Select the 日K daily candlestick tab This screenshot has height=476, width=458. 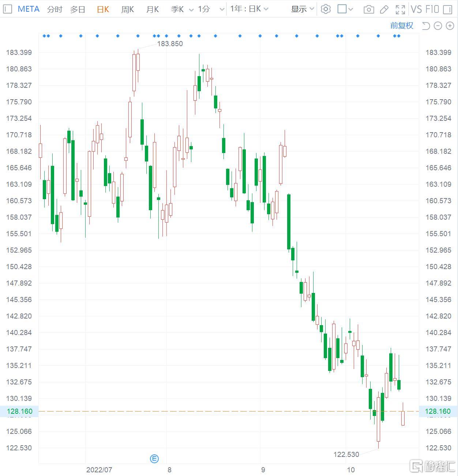103,9
